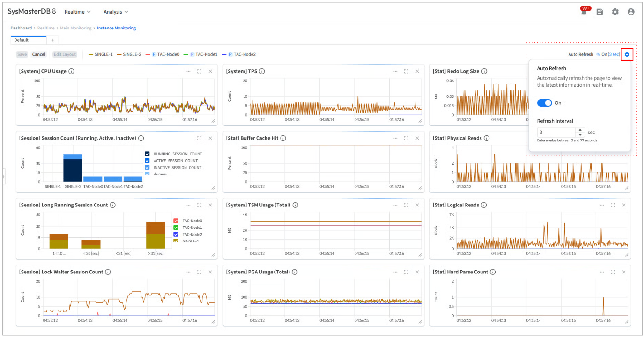Viewport: 644px width, 339px height.
Task: Uncheck RUNNING_SESSION_COUNT legend checkbox
Action: (x=148, y=154)
